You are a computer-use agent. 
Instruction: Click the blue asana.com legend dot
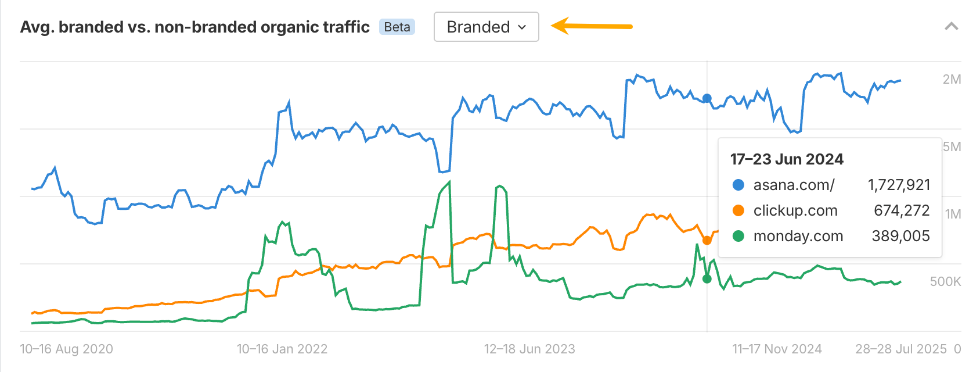click(x=737, y=185)
